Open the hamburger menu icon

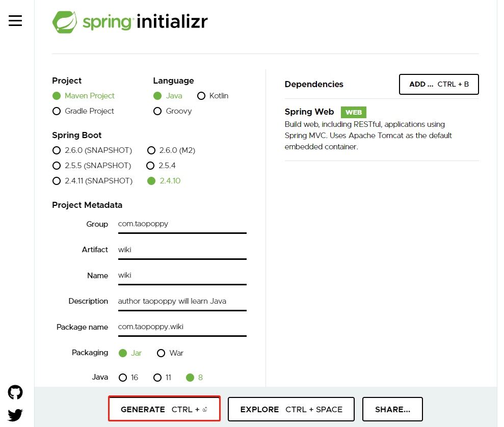coord(15,21)
